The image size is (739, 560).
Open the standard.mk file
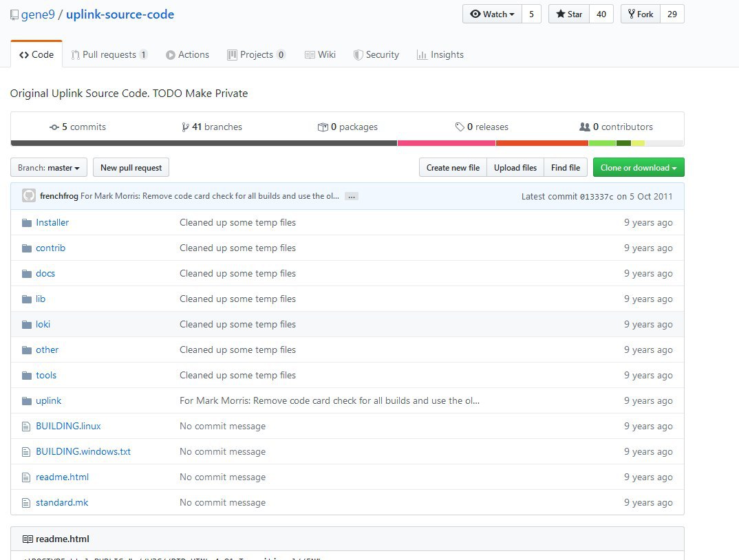point(62,502)
